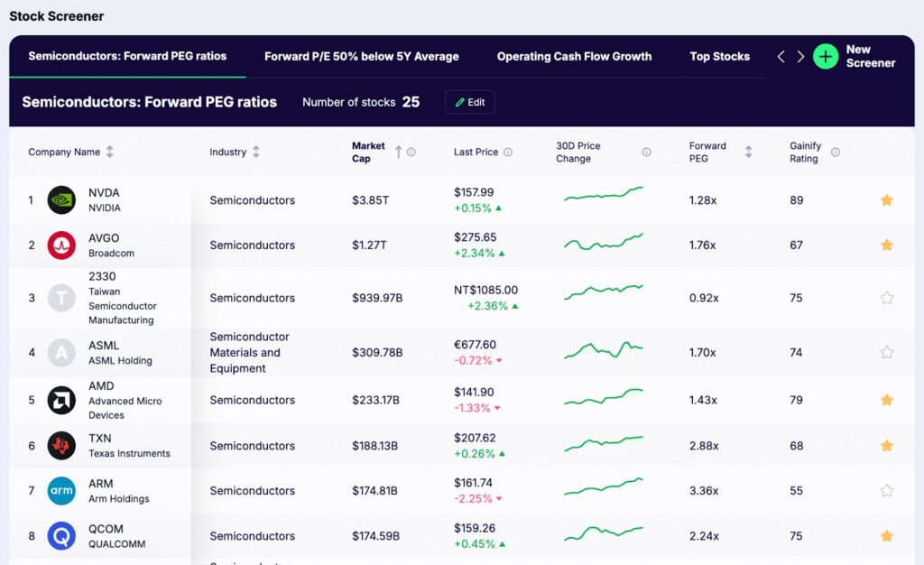Click the Arm Holdings logo
This screenshot has width=924, height=565.
(x=61, y=491)
